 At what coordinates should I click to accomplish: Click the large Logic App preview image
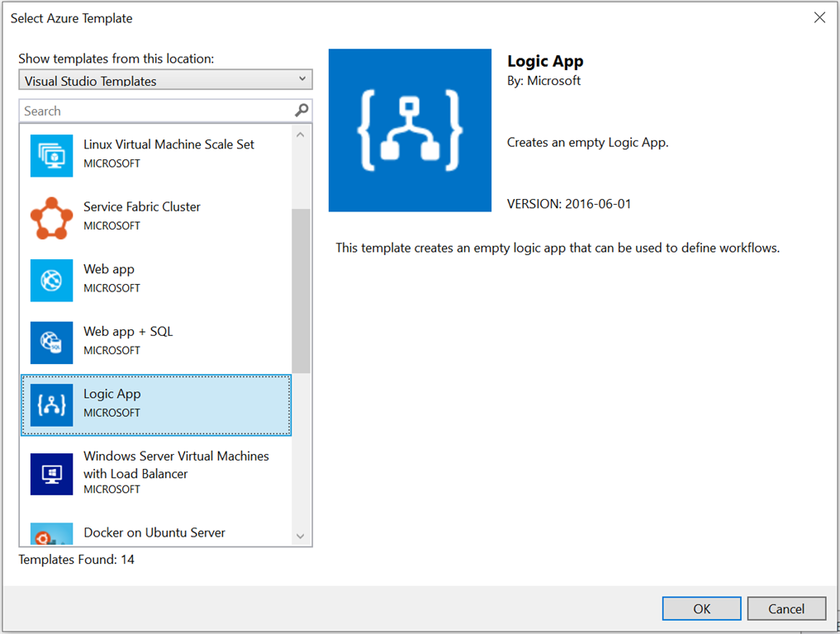pos(410,130)
